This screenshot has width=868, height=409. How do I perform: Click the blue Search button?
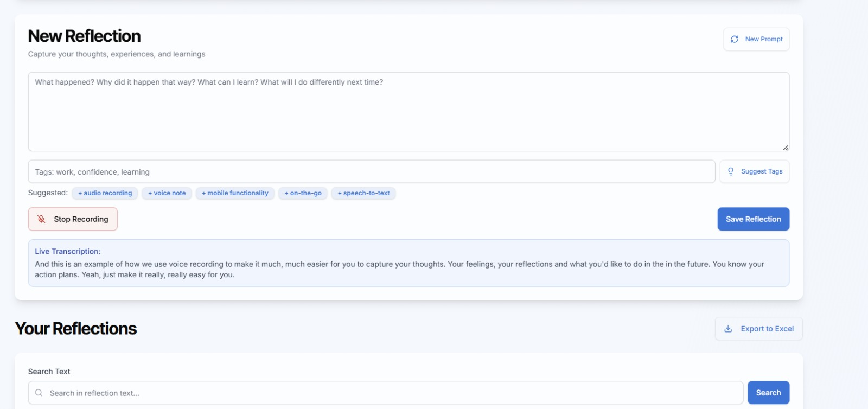(x=768, y=393)
